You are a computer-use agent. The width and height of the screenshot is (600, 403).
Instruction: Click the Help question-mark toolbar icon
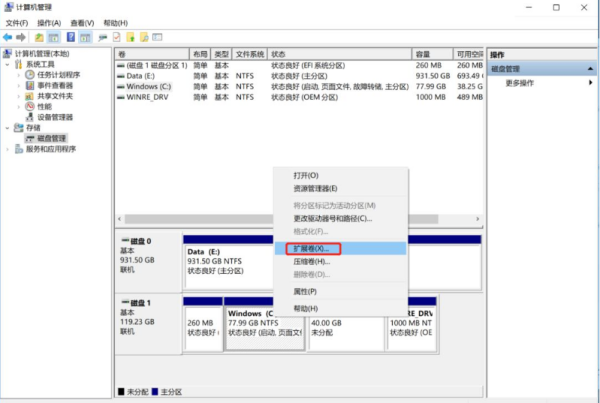[71, 37]
